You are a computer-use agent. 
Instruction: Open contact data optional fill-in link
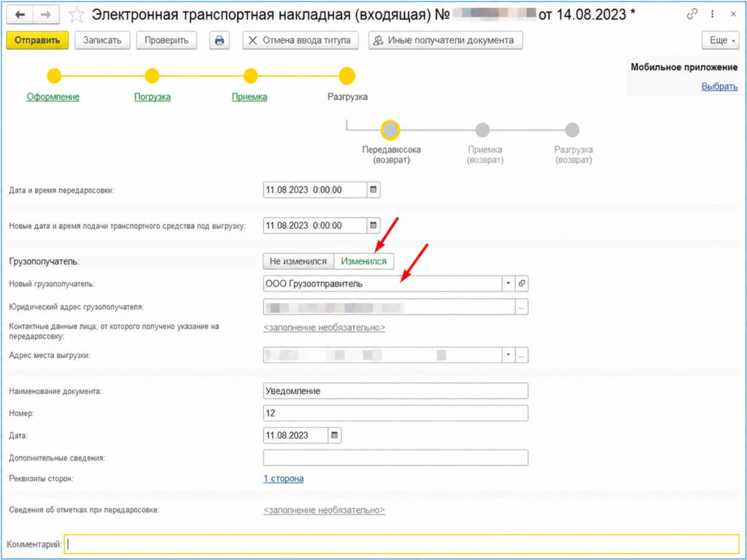pos(324,327)
